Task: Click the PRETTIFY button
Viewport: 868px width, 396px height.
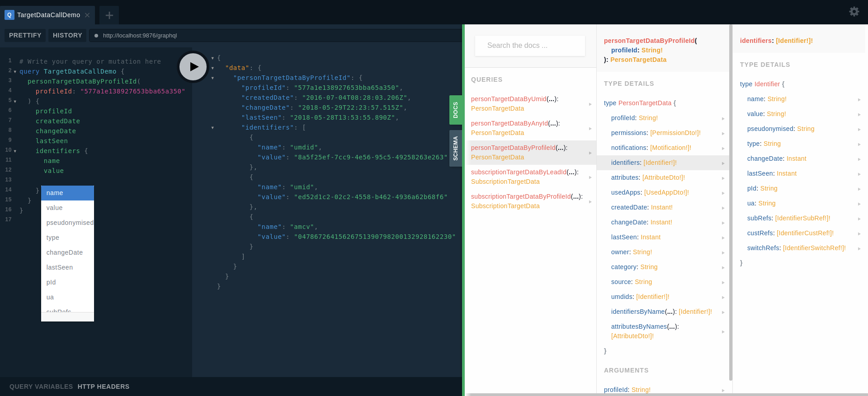Action: [x=25, y=35]
